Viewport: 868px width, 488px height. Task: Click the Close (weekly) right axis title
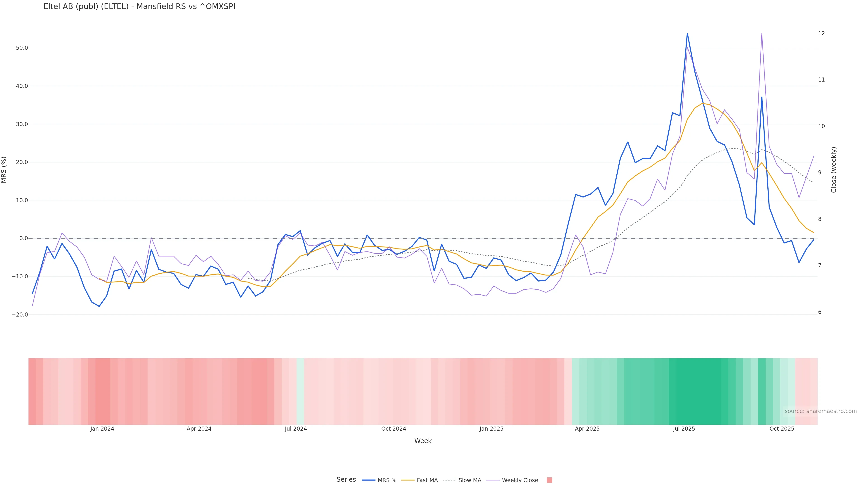coord(834,170)
